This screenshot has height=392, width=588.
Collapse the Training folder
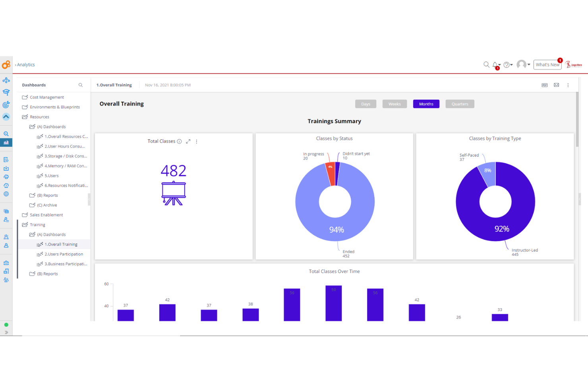click(x=37, y=224)
